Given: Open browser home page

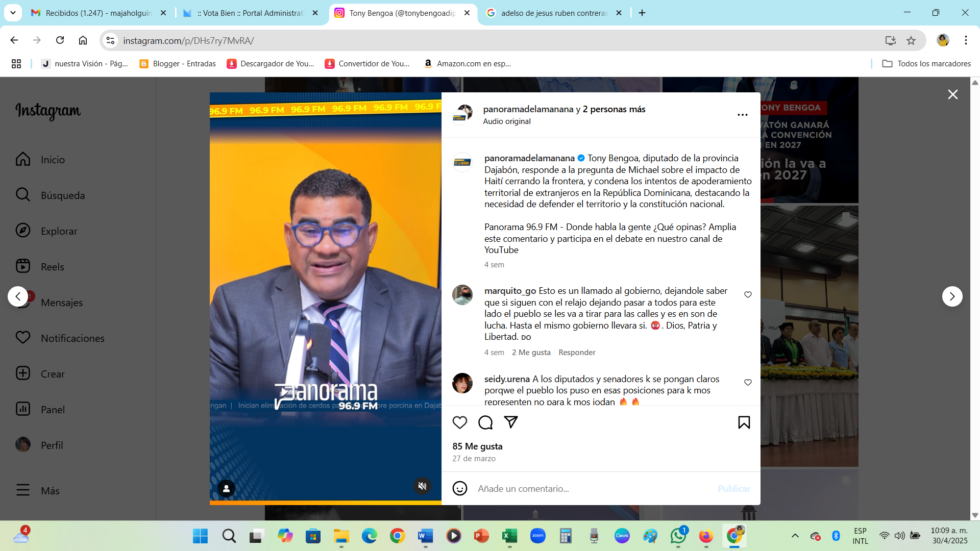Looking at the screenshot, I should pyautogui.click(x=83, y=40).
